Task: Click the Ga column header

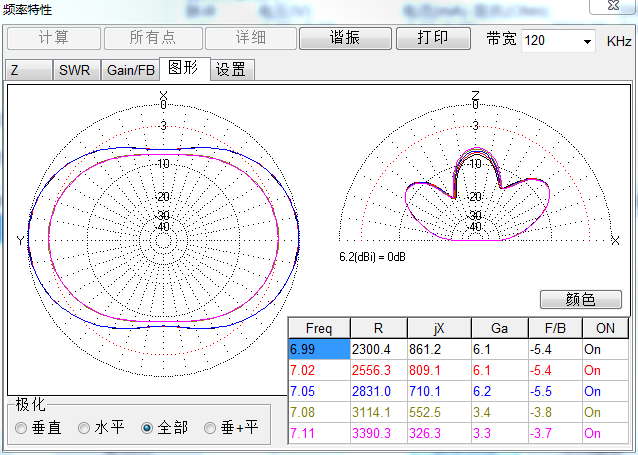Action: [x=500, y=328]
